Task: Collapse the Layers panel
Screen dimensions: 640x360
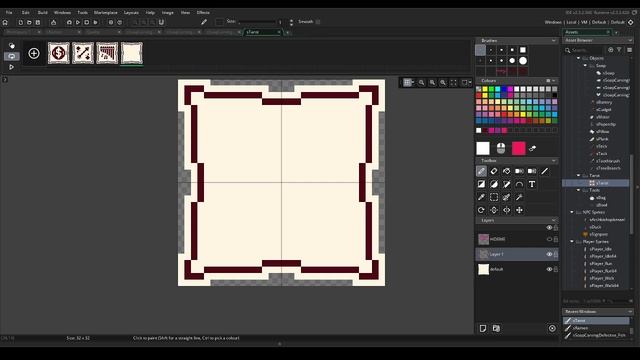Action: coord(553,220)
